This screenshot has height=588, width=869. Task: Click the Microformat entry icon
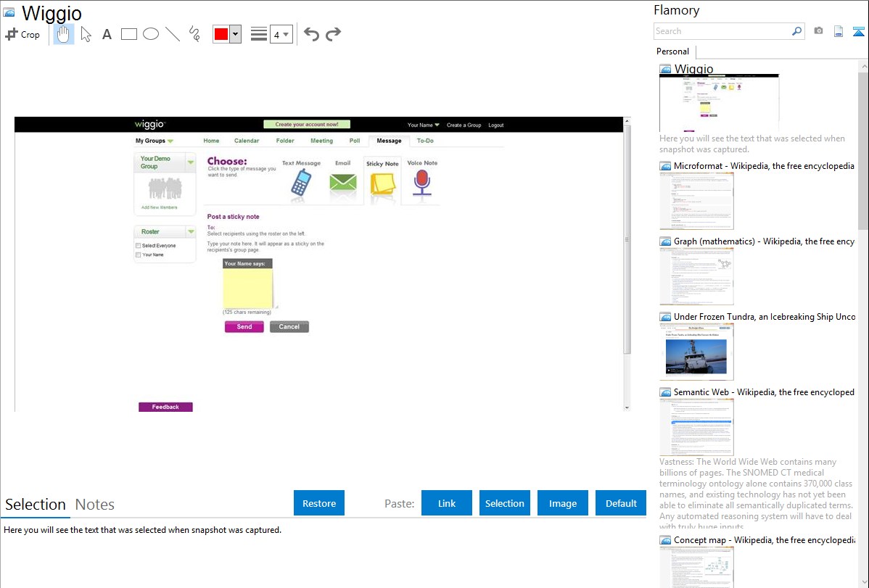click(665, 166)
